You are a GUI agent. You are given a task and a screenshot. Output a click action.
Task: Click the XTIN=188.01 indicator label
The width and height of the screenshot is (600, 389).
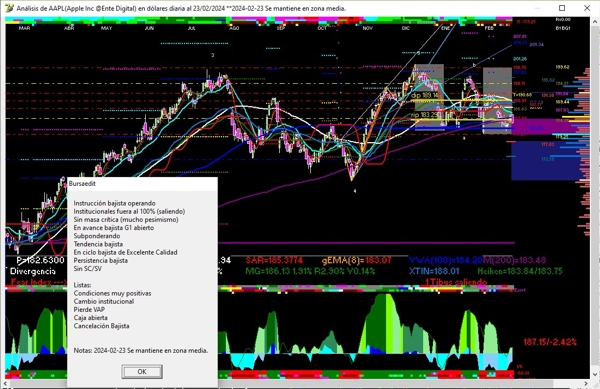pyautogui.click(x=434, y=271)
